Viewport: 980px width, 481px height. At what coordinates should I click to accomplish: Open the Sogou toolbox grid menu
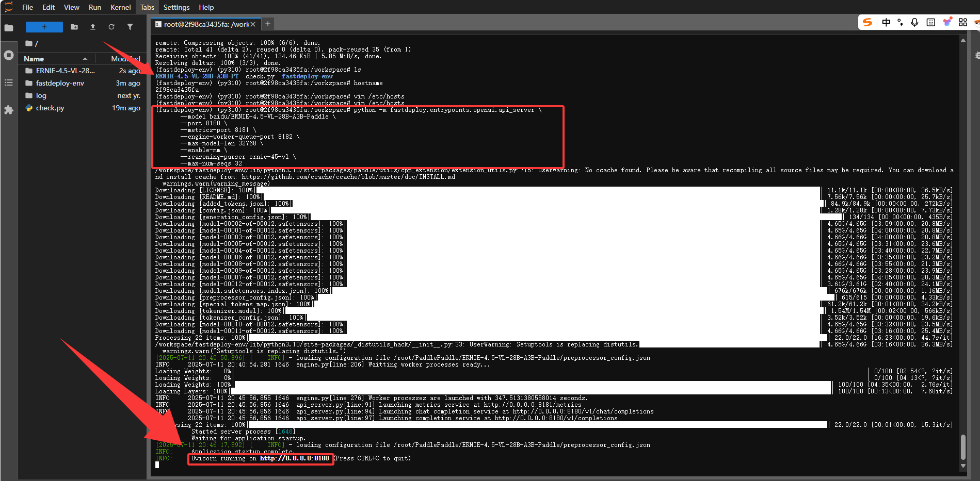pyautogui.click(x=963, y=22)
